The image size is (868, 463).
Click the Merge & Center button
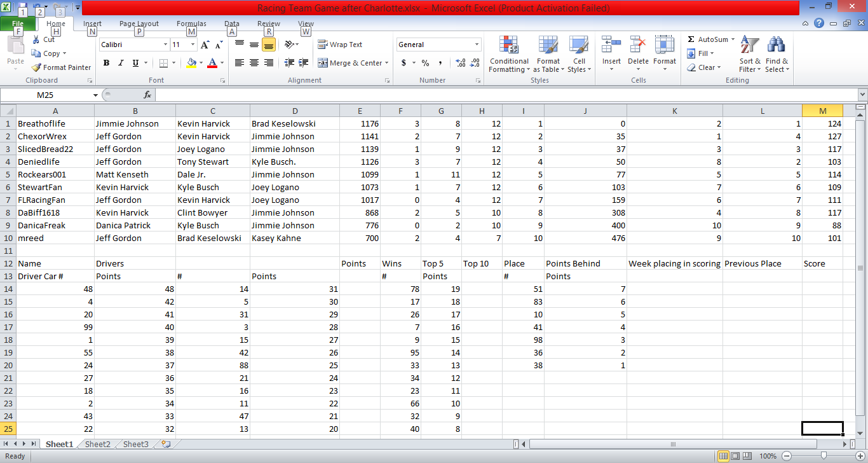[x=350, y=63]
